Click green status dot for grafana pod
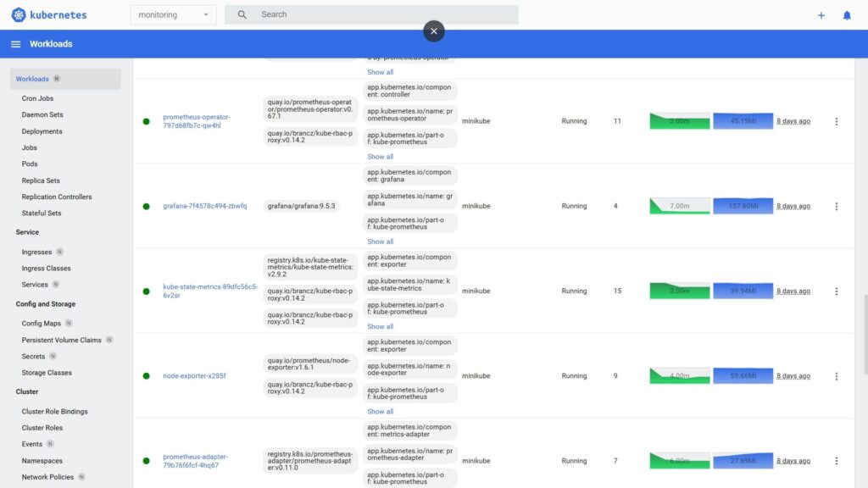 (x=146, y=207)
